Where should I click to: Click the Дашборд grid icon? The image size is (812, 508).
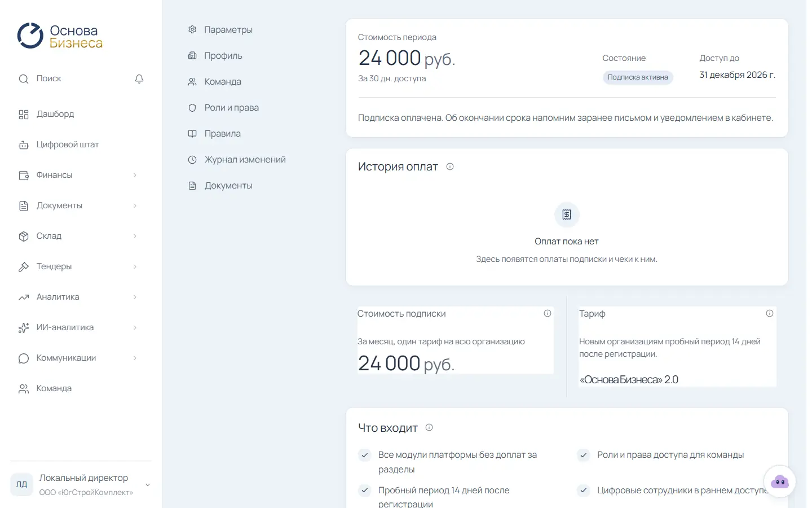point(24,115)
